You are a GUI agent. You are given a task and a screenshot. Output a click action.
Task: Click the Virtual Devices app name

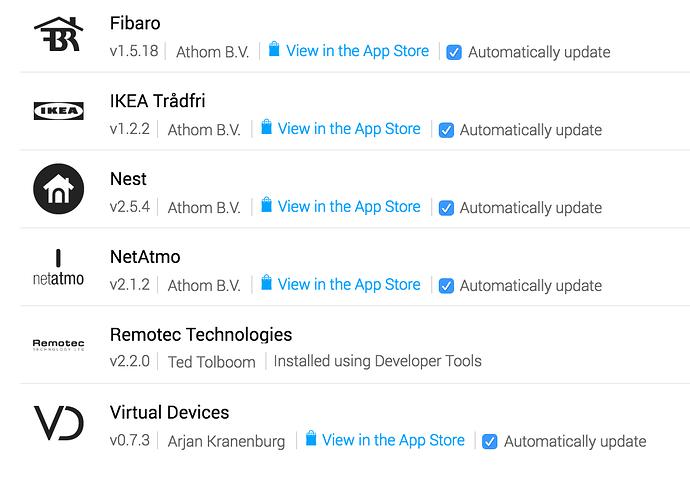click(x=169, y=413)
